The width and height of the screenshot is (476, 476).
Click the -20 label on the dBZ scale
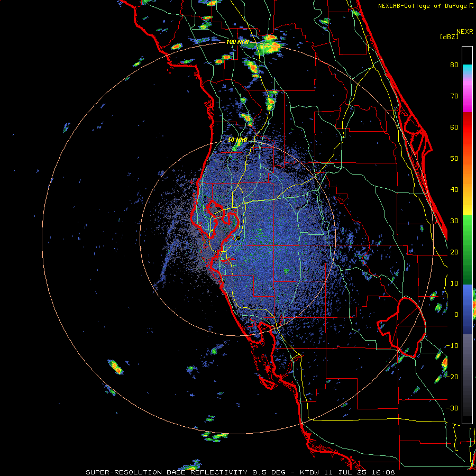click(452, 377)
